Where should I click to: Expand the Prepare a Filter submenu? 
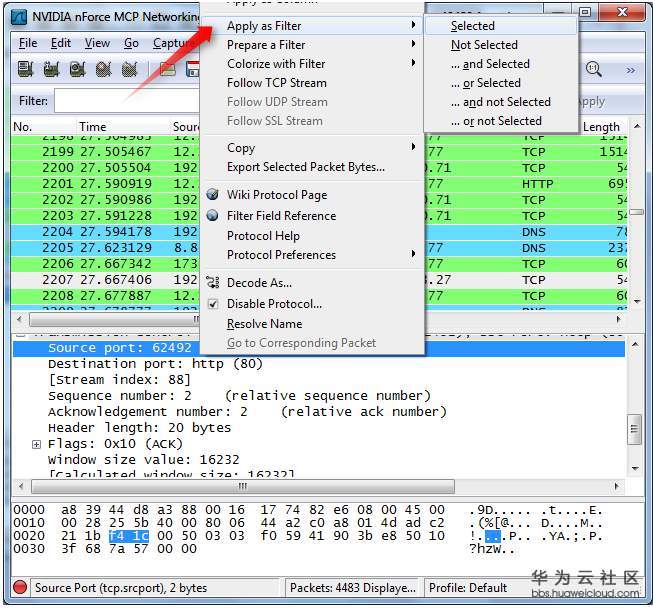(312, 45)
